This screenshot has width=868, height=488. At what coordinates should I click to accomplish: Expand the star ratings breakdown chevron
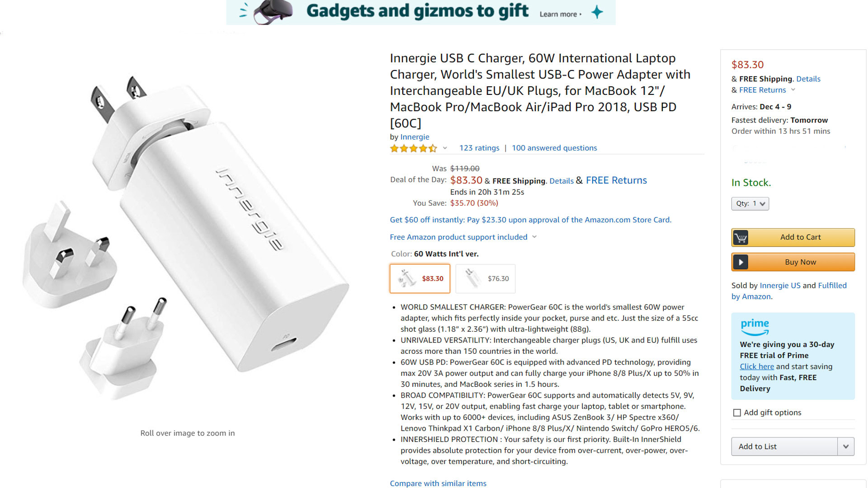[445, 148]
